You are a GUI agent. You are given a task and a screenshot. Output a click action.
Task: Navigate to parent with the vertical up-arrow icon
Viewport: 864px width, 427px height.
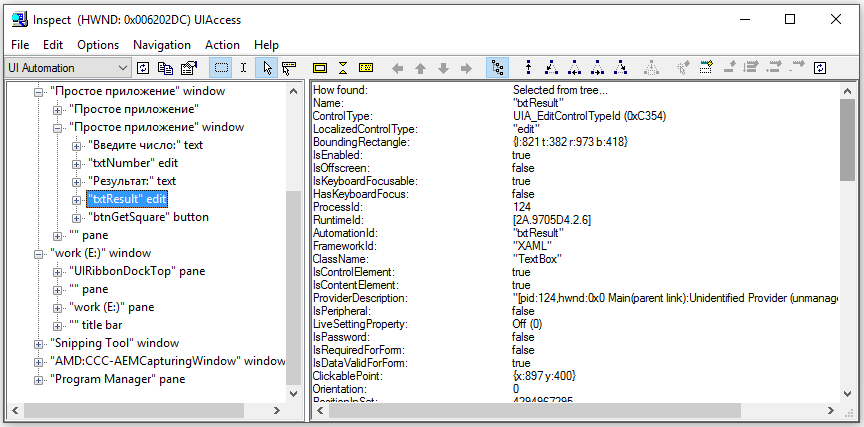[x=528, y=68]
